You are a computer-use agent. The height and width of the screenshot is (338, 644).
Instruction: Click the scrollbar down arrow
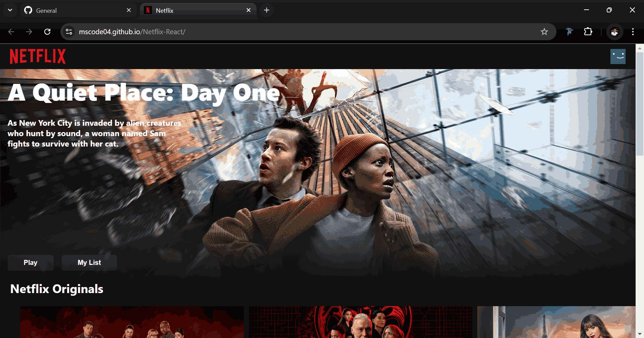click(640, 335)
